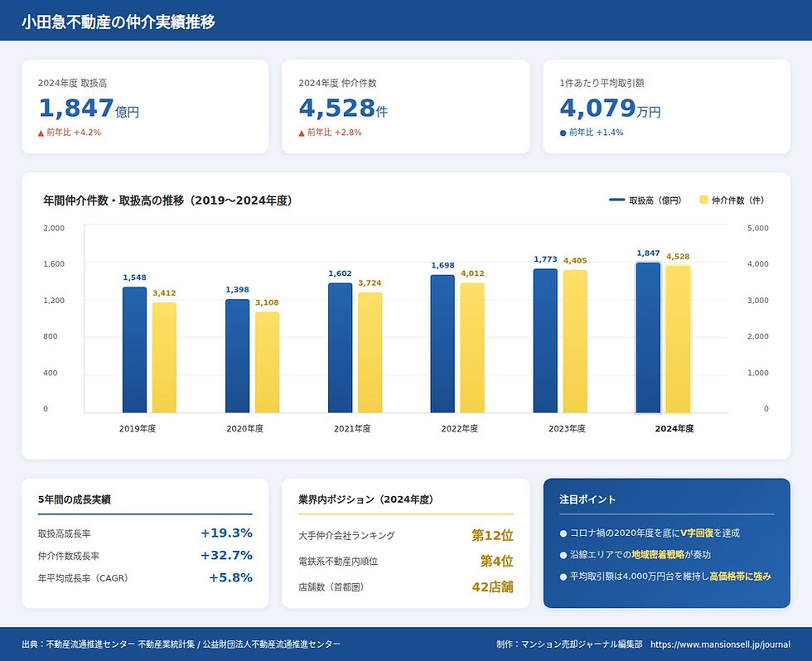Click the 2022年度 yellow bar labeled 4,012
812x661 pixels.
472,348
